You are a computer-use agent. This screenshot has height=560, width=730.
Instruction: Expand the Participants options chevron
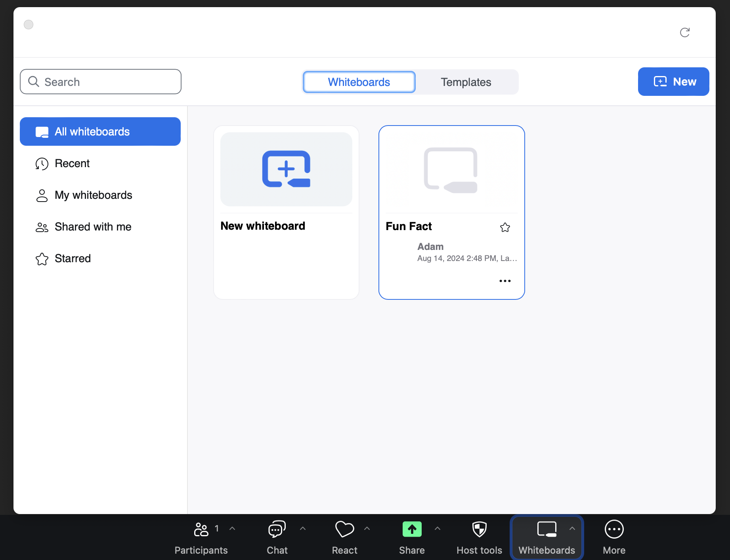click(233, 528)
